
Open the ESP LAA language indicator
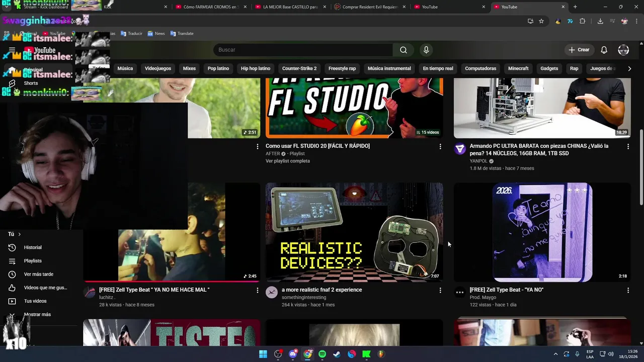pyautogui.click(x=590, y=354)
